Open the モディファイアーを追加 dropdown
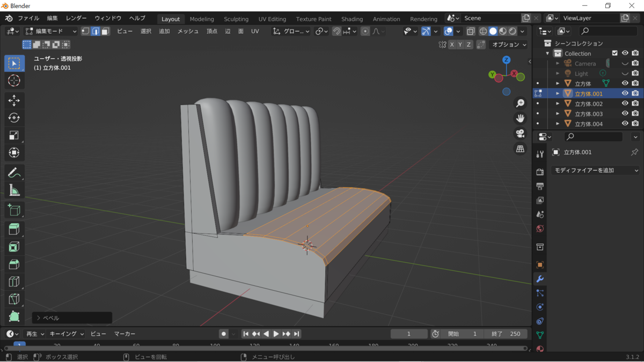The image size is (644, 362). [x=596, y=170]
